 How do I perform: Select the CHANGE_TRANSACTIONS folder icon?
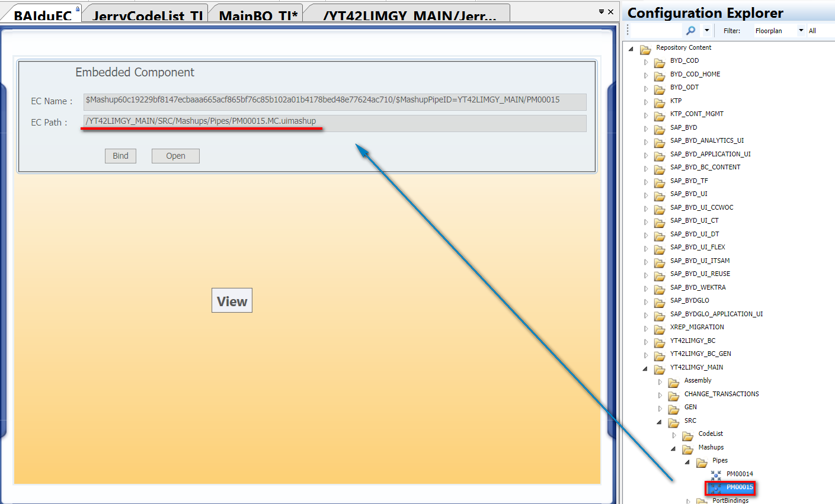click(674, 396)
